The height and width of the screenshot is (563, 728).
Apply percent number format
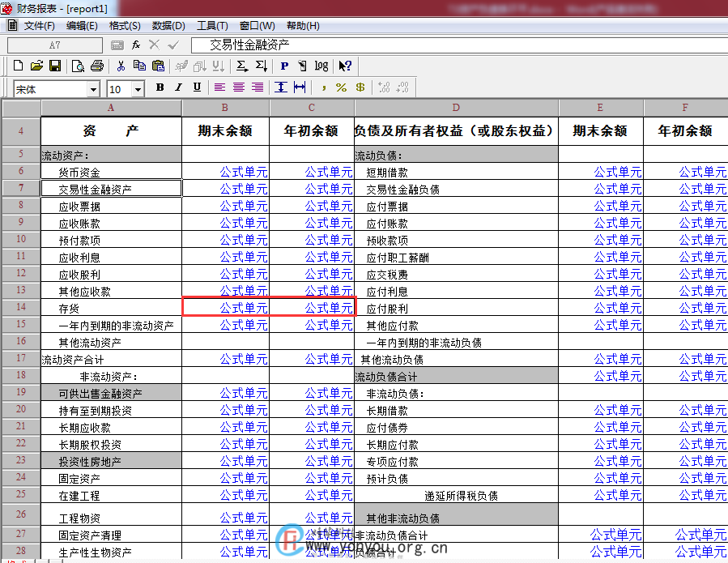(x=341, y=87)
